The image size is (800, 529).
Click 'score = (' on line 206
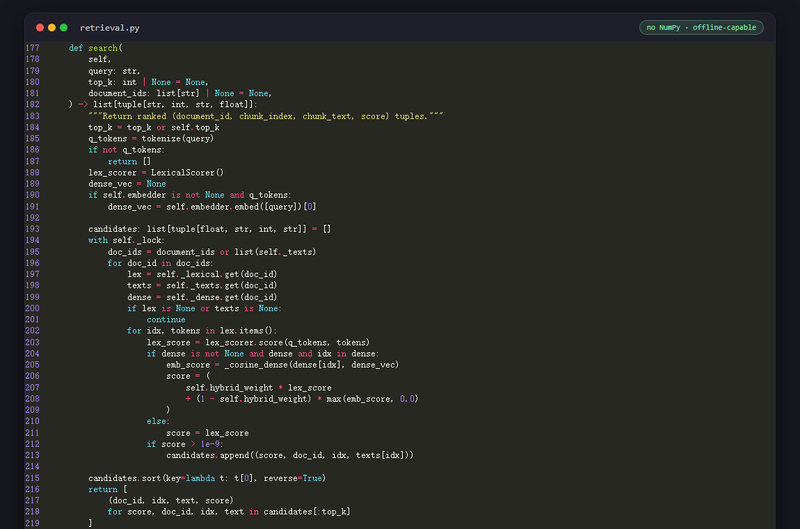(188, 376)
